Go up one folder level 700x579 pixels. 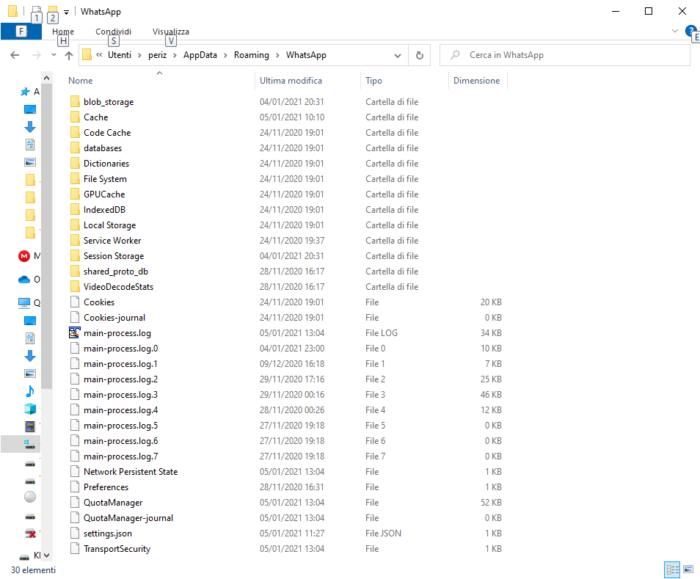[69, 55]
